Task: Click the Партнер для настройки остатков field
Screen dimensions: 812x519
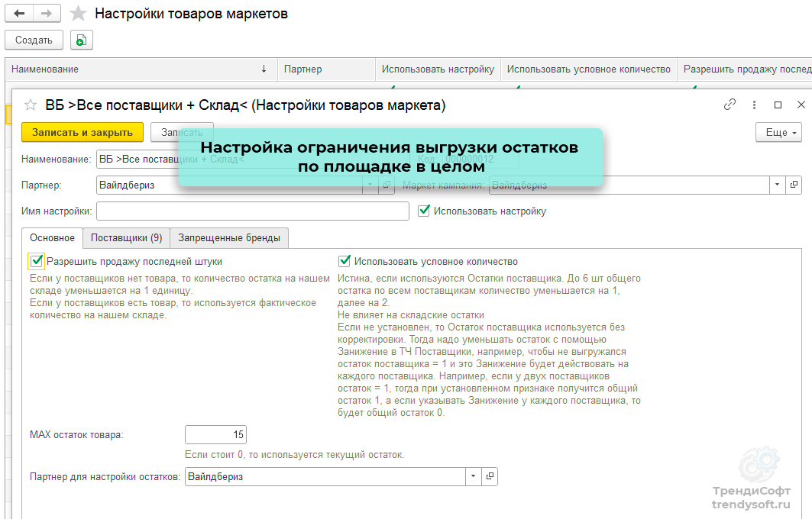Action: [x=325, y=476]
